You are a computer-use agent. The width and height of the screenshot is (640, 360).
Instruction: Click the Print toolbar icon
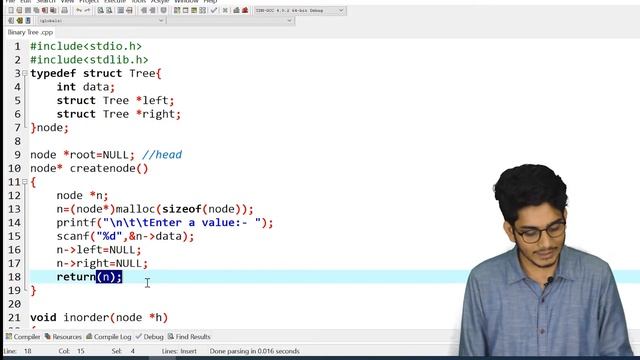(x=64, y=10)
